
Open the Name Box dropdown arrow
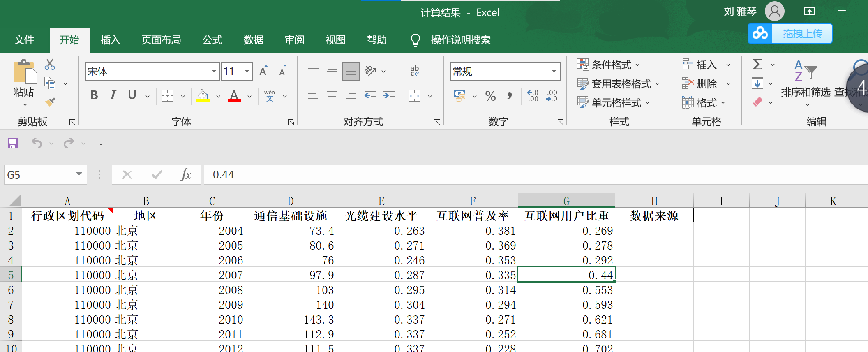pyautogui.click(x=79, y=174)
